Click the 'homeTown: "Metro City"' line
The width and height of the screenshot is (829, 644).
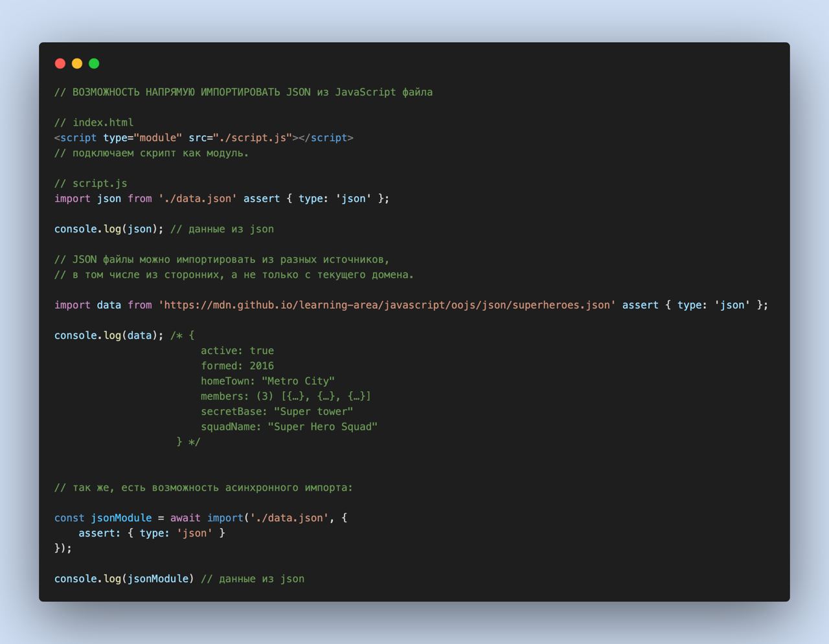[267, 381]
